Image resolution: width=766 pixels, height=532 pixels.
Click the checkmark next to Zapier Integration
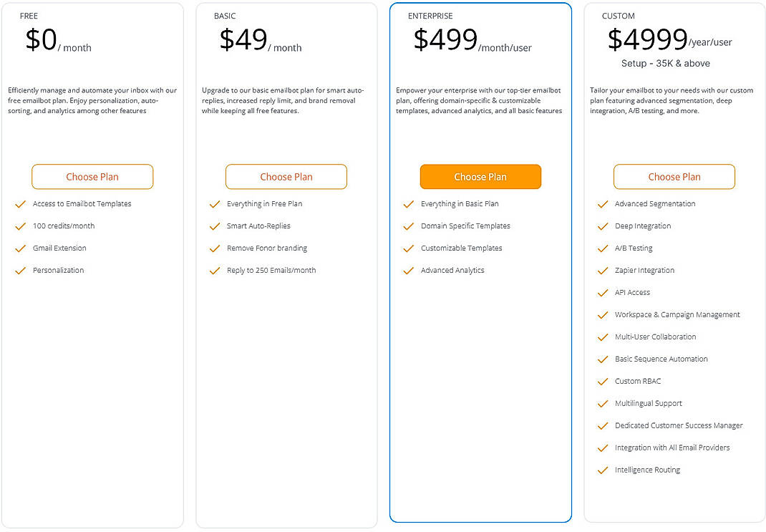(x=602, y=271)
